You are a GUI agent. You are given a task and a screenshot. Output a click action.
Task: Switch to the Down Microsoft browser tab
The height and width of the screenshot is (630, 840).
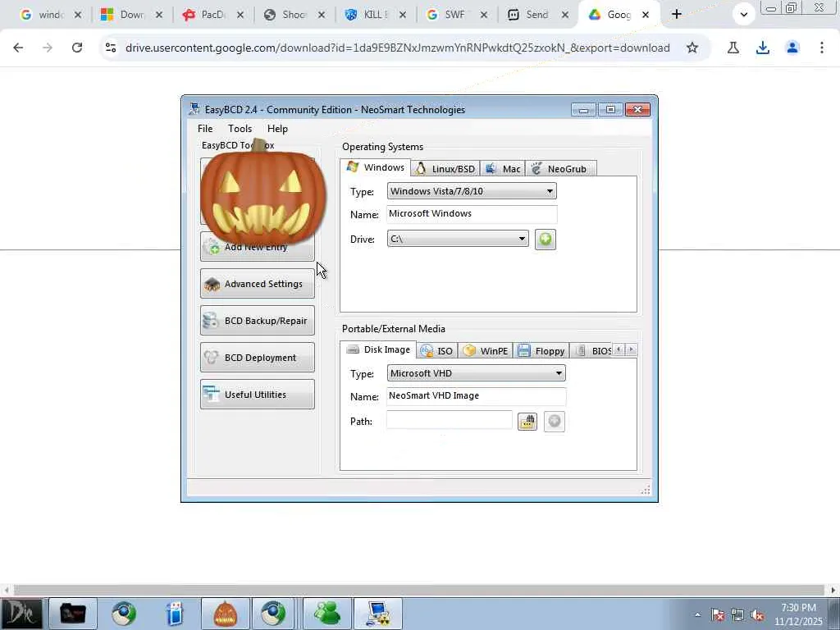tap(131, 15)
